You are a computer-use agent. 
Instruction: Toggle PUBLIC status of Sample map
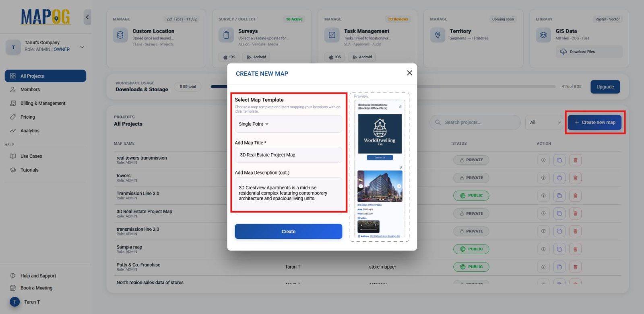pyautogui.click(x=471, y=249)
